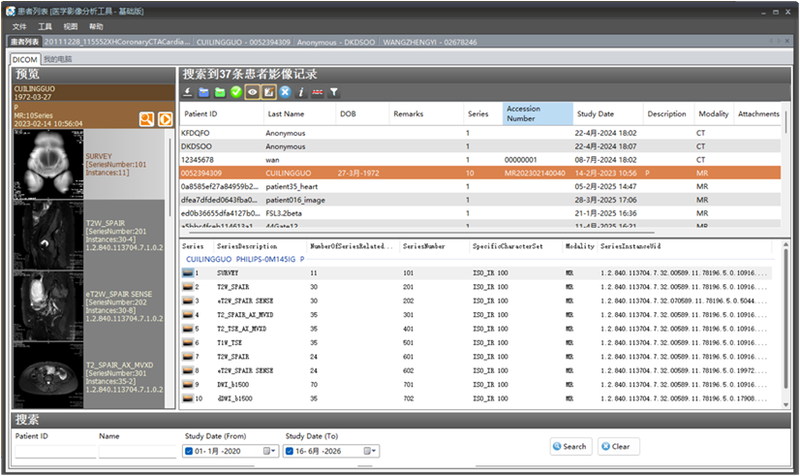Click series icon for row 2 T2W_SPAIR
The width and height of the screenshot is (800, 476).
(188, 287)
